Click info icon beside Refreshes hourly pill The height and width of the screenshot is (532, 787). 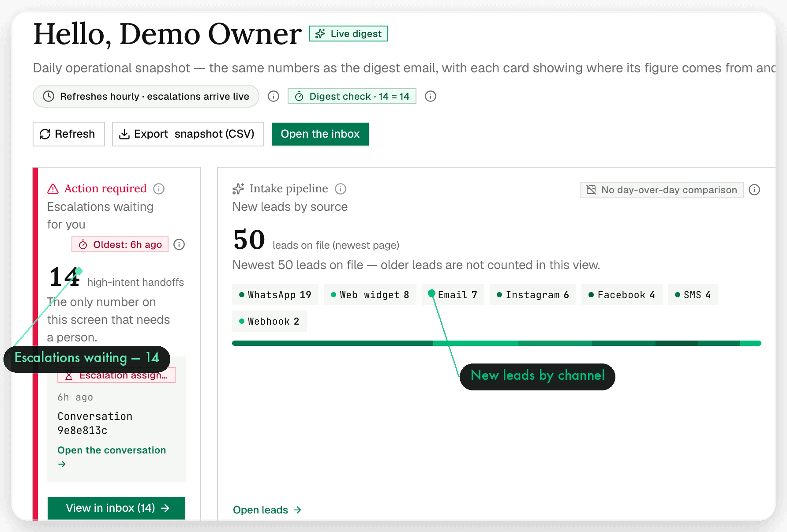[274, 96]
